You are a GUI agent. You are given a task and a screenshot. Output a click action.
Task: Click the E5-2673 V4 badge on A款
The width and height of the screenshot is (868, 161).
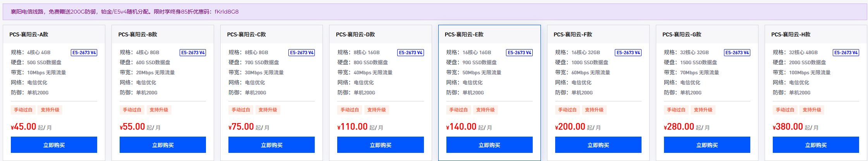tap(84, 53)
